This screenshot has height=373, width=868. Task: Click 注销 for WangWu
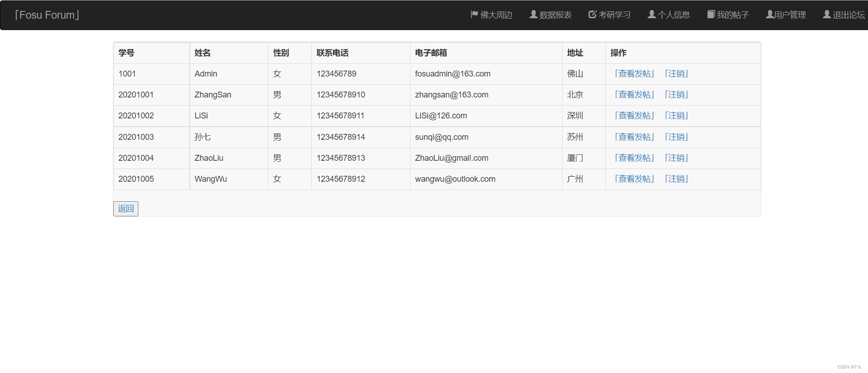(676, 179)
